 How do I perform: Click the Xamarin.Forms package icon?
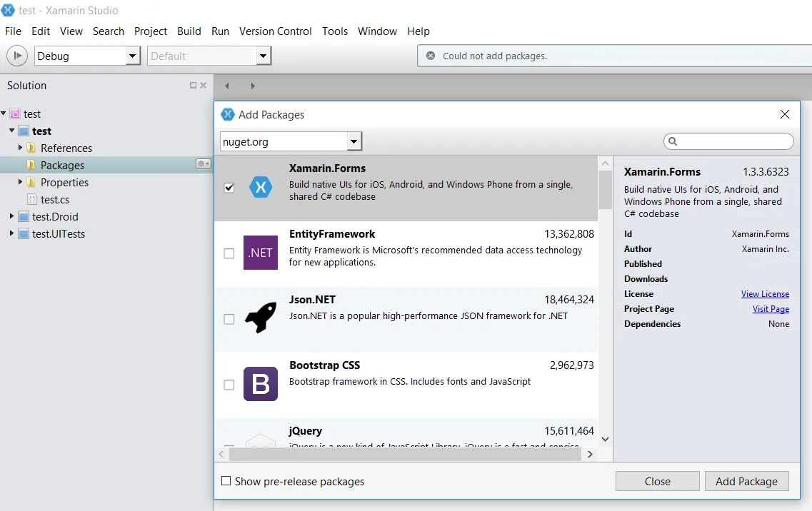coord(261,187)
